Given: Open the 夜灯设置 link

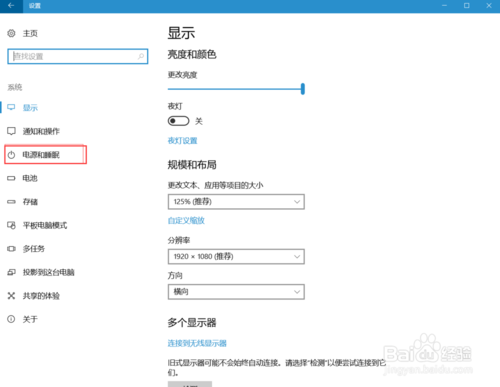Looking at the screenshot, I should point(182,141).
